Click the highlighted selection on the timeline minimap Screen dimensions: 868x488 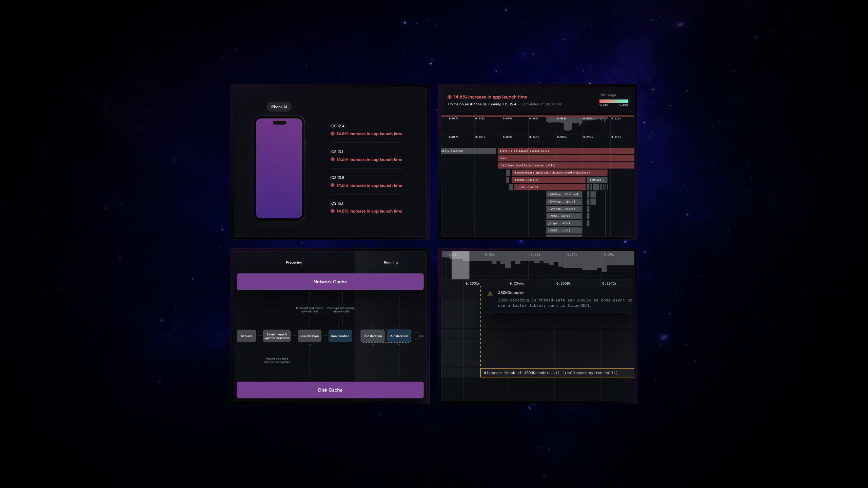coord(460,265)
